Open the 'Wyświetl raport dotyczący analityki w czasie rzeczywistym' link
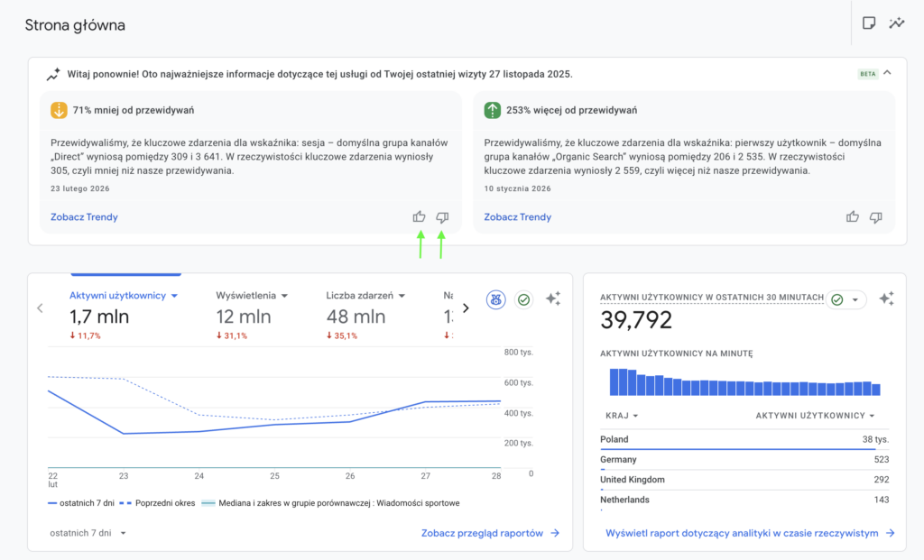 750,533
